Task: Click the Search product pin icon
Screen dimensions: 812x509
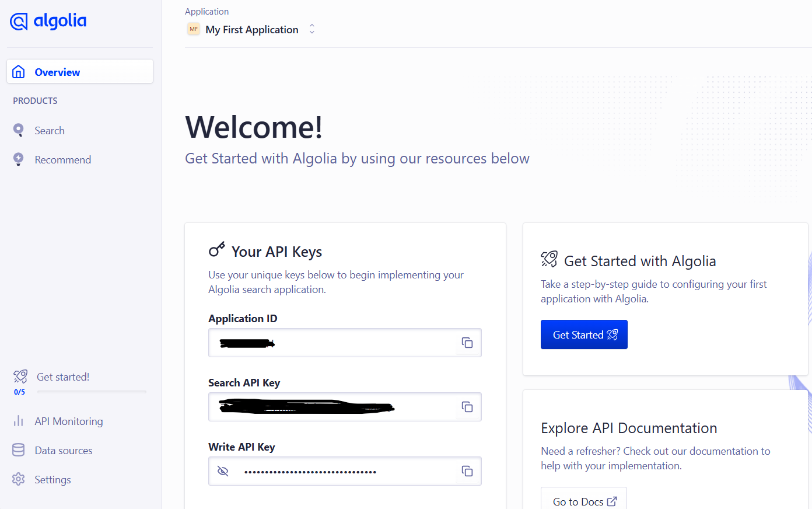Action: 19,130
